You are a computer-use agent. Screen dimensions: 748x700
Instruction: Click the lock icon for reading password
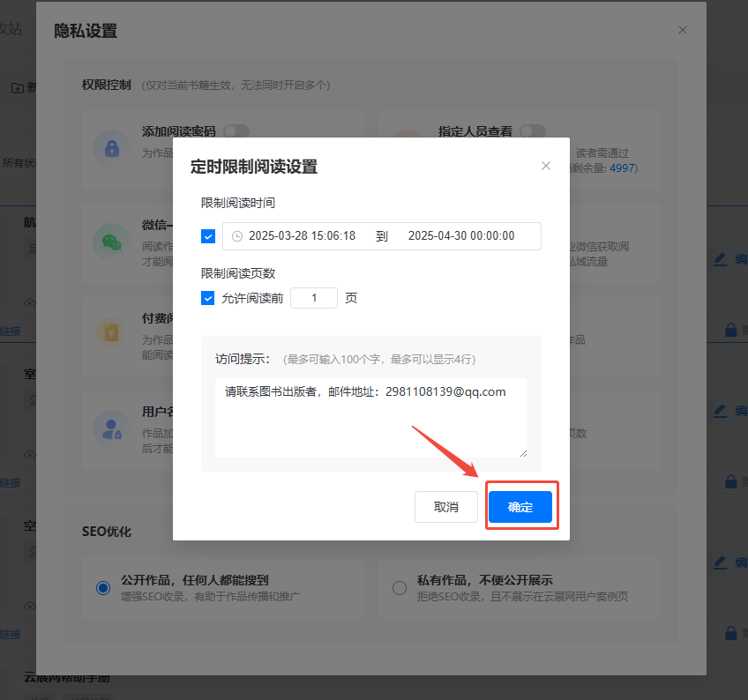coord(111,148)
